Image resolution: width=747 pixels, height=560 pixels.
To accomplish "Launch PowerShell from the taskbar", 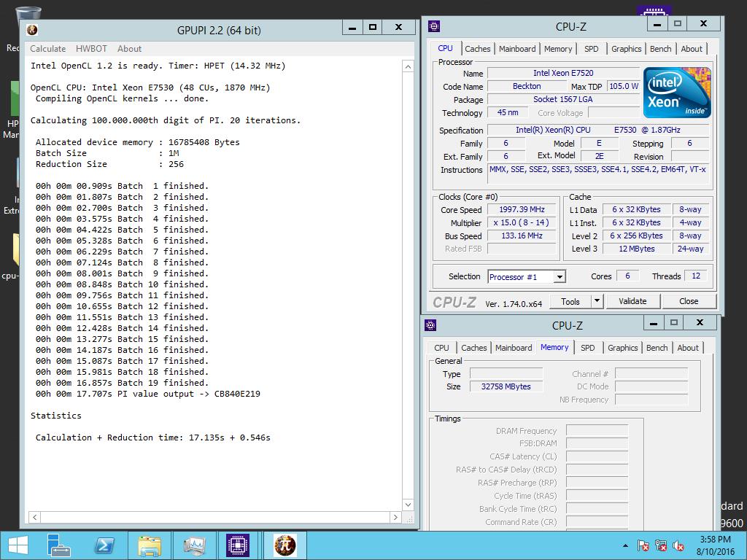I will coord(104,545).
